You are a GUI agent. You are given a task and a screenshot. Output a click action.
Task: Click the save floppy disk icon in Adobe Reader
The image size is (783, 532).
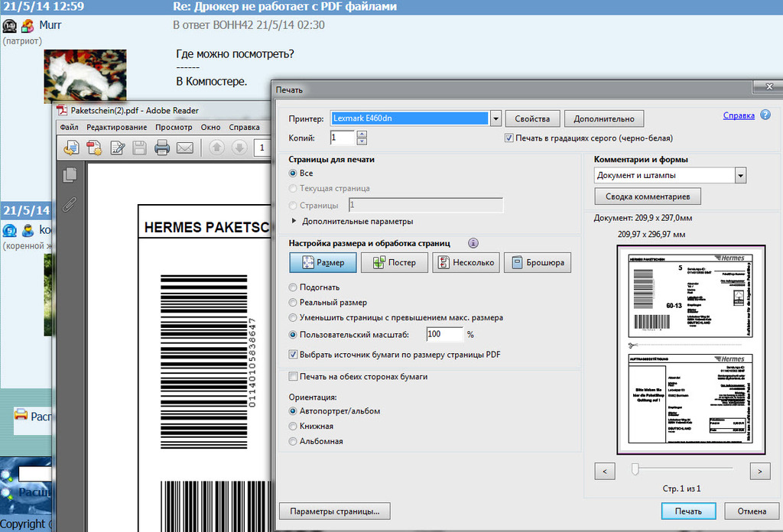[x=139, y=148]
